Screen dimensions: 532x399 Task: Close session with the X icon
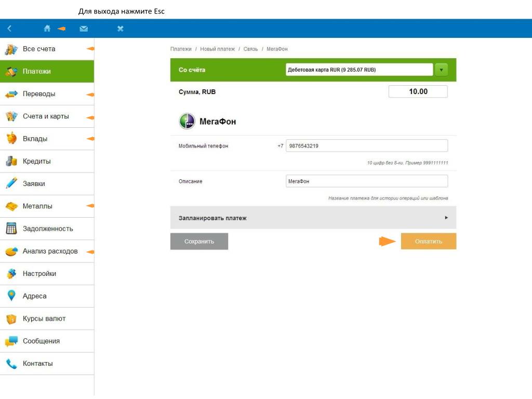120,29
